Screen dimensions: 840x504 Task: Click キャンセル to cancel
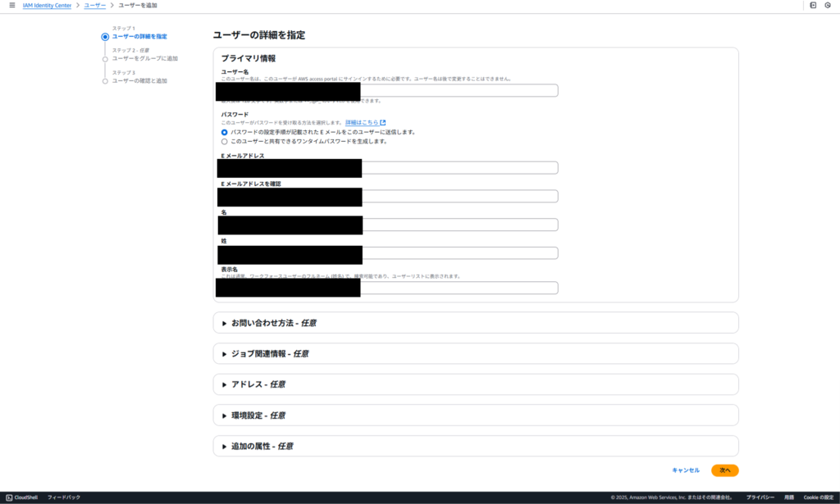pos(686,470)
